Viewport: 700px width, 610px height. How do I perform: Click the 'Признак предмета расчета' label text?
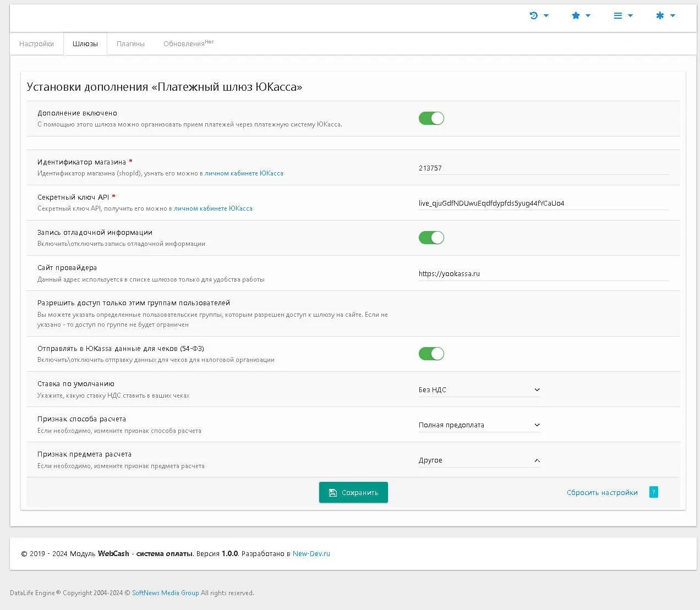click(x=84, y=454)
